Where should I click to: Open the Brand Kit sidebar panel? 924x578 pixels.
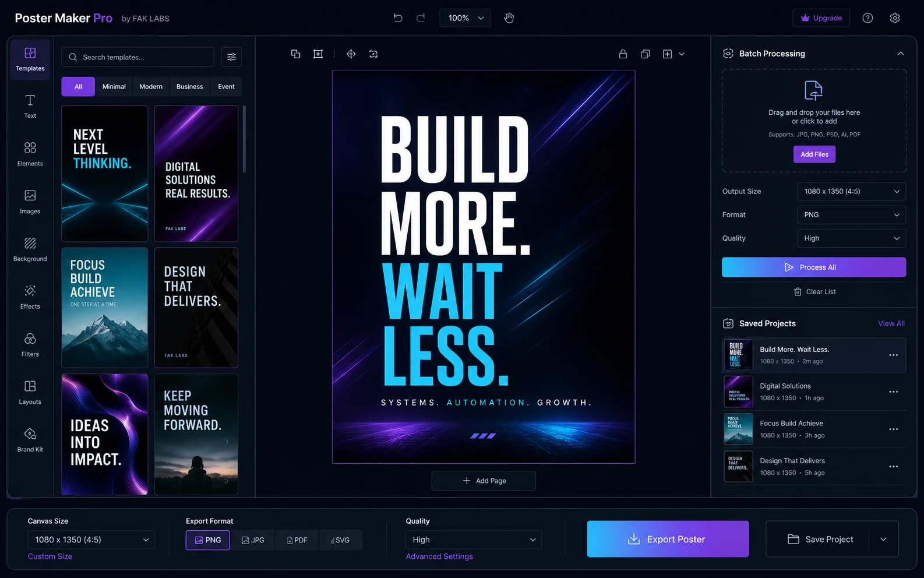click(30, 440)
